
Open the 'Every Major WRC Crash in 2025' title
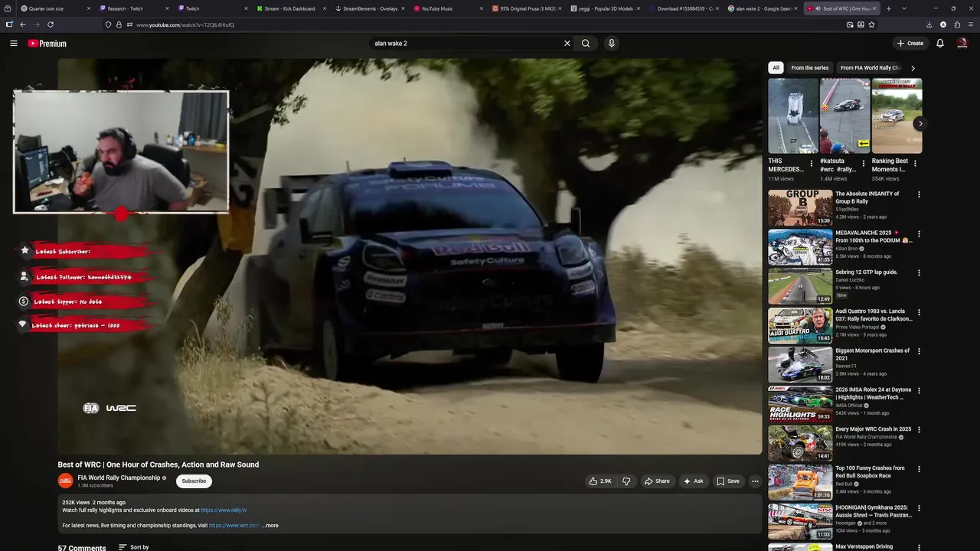pyautogui.click(x=874, y=429)
